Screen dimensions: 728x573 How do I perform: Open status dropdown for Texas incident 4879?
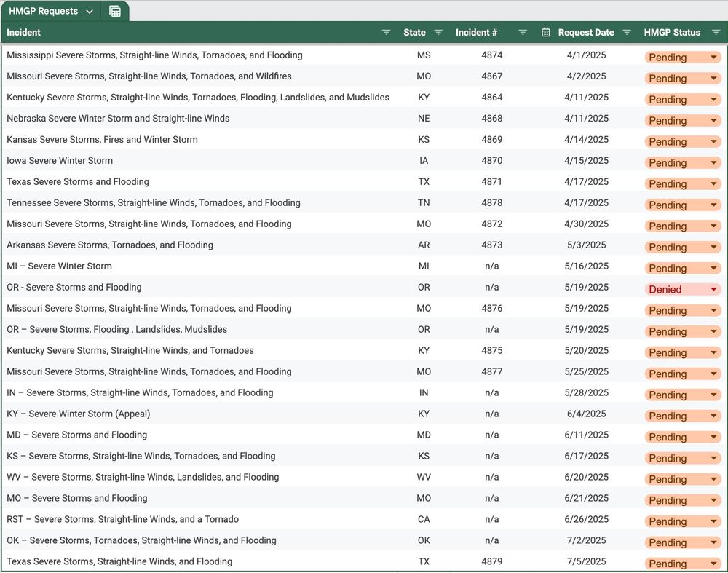coord(683,564)
